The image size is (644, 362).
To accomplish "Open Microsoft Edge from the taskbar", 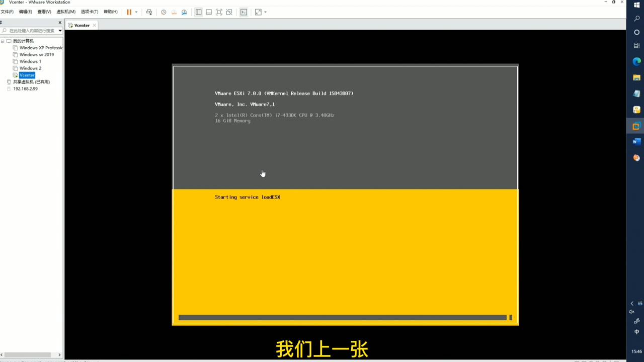I will tap(636, 62).
